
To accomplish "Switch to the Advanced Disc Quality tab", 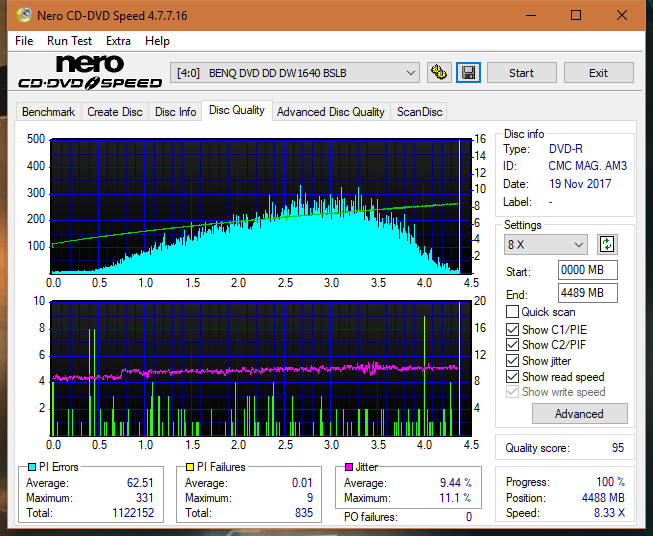I will tap(331, 112).
